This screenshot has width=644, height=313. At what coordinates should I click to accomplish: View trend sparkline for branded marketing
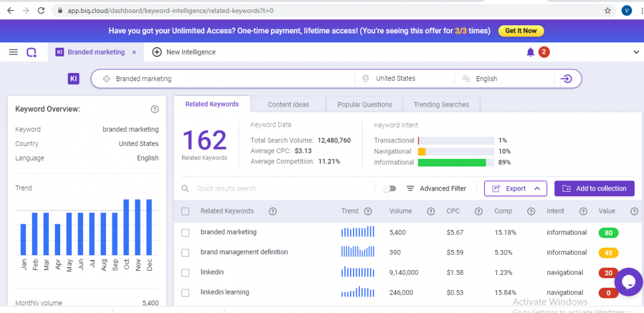coord(358,232)
